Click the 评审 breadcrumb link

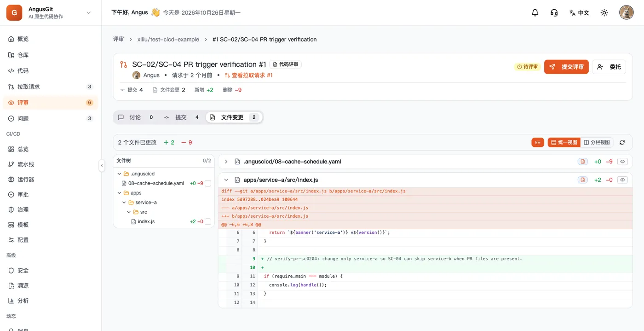pyautogui.click(x=119, y=40)
